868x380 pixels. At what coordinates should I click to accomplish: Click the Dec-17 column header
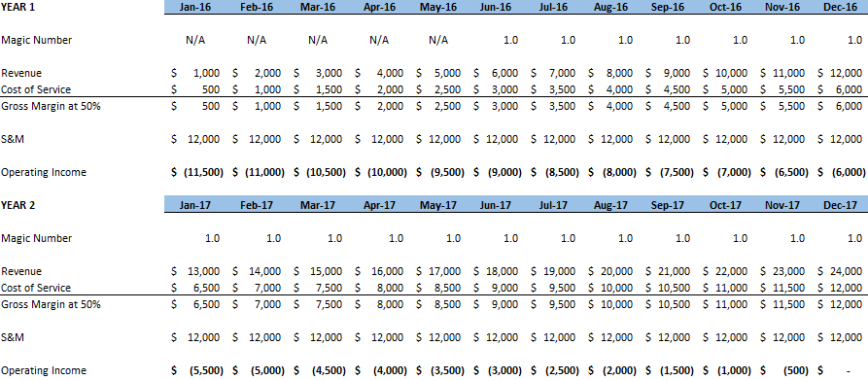(x=841, y=205)
